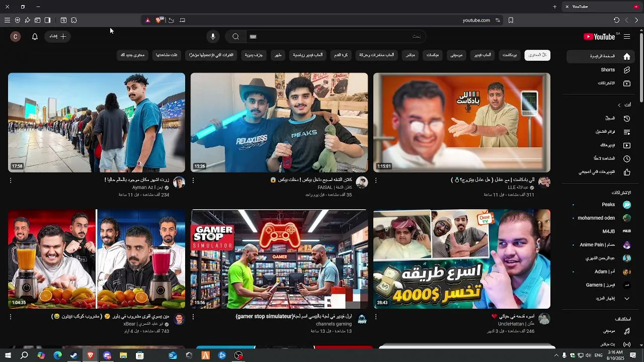Open the Brave VPN shield icon
This screenshot has height=362, width=644.
click(17, 20)
